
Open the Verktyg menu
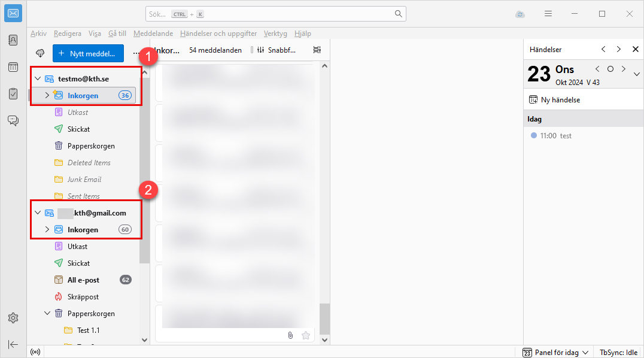tap(275, 34)
